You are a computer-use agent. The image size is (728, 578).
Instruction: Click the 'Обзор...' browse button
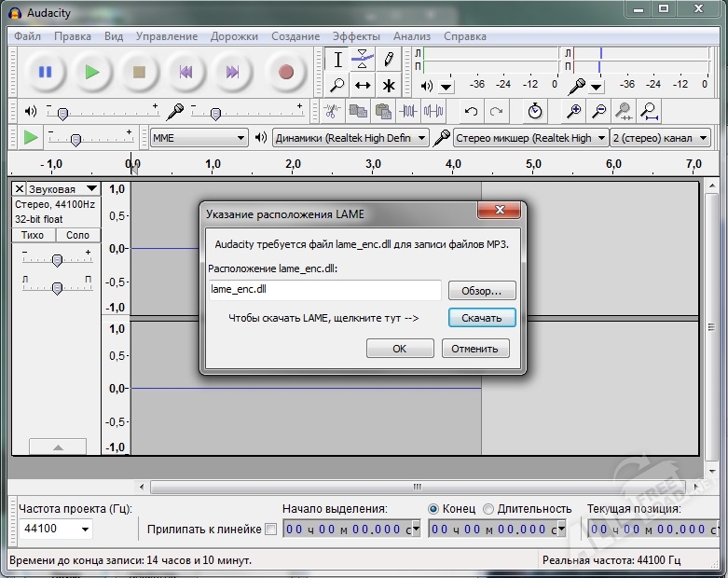481,290
